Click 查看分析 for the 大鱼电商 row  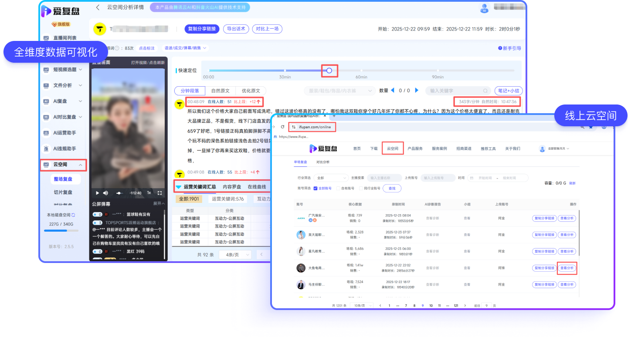click(x=567, y=268)
